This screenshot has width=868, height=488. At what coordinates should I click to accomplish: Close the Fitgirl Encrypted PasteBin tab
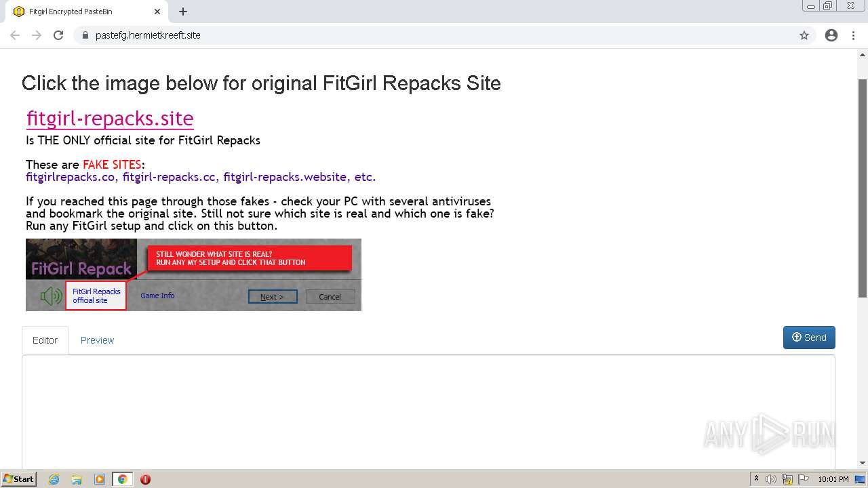(157, 12)
